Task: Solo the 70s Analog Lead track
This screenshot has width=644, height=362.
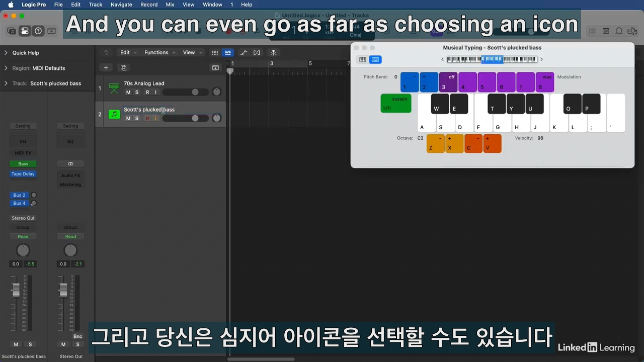Action: (x=137, y=92)
